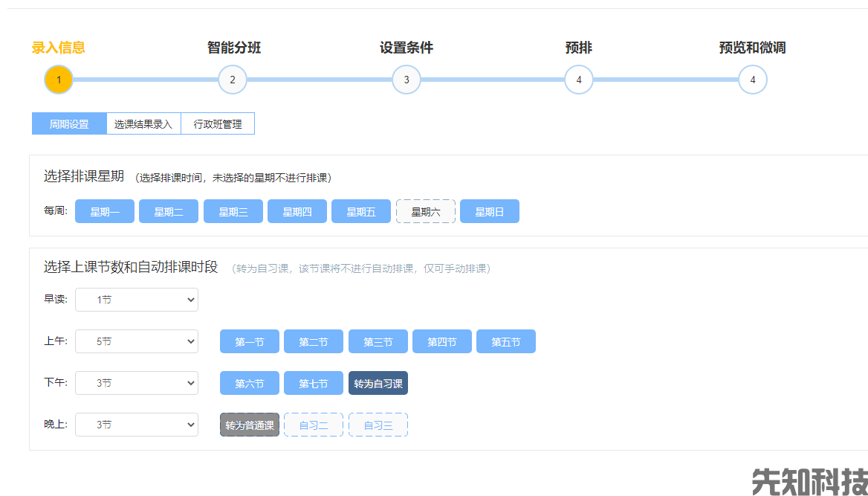Click the 预排 step label

579,48
